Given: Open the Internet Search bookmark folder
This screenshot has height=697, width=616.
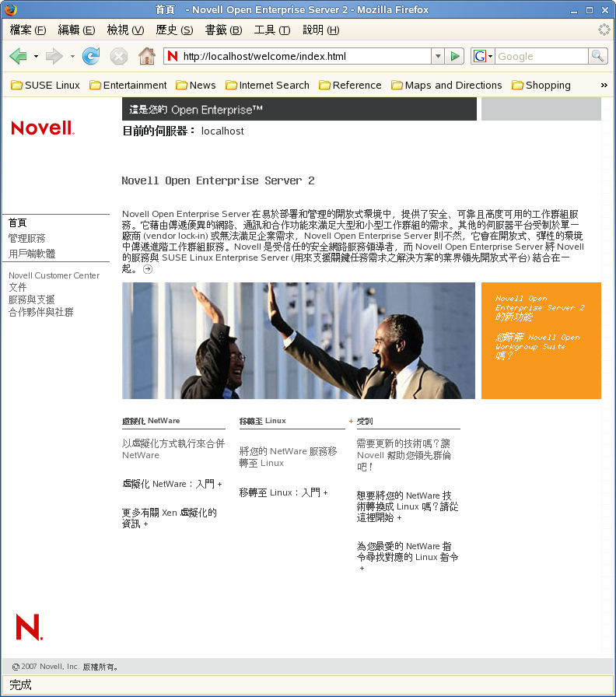Looking at the screenshot, I should 267,85.
